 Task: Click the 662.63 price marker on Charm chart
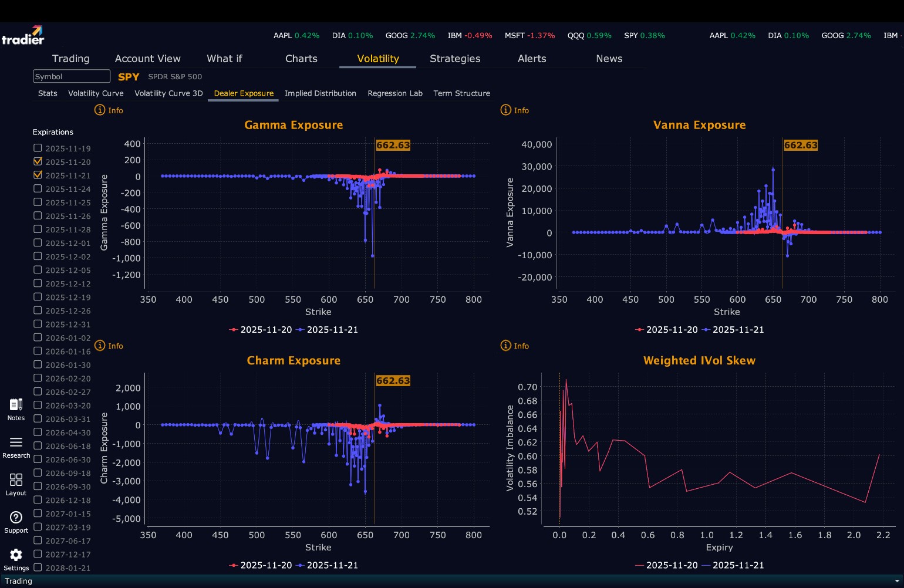pyautogui.click(x=393, y=380)
